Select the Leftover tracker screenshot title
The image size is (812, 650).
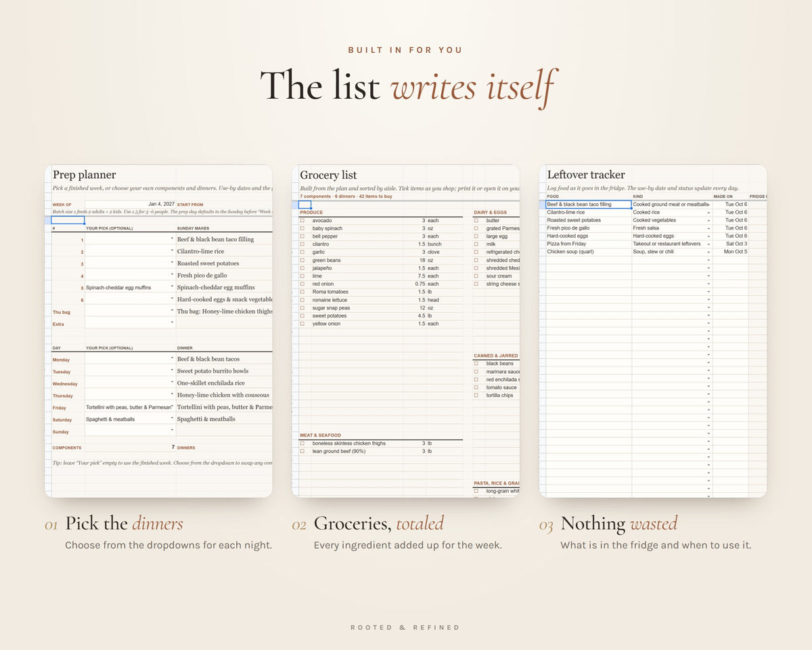click(x=586, y=175)
